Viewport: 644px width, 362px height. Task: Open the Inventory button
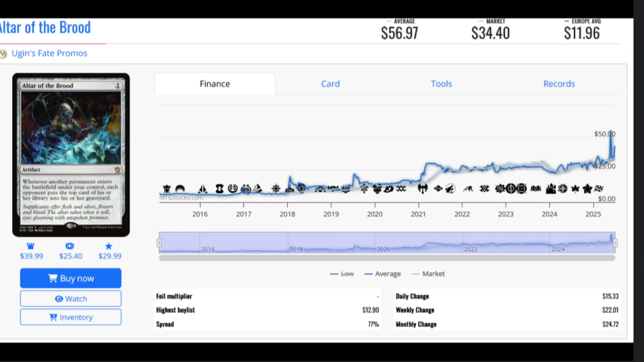point(70,317)
